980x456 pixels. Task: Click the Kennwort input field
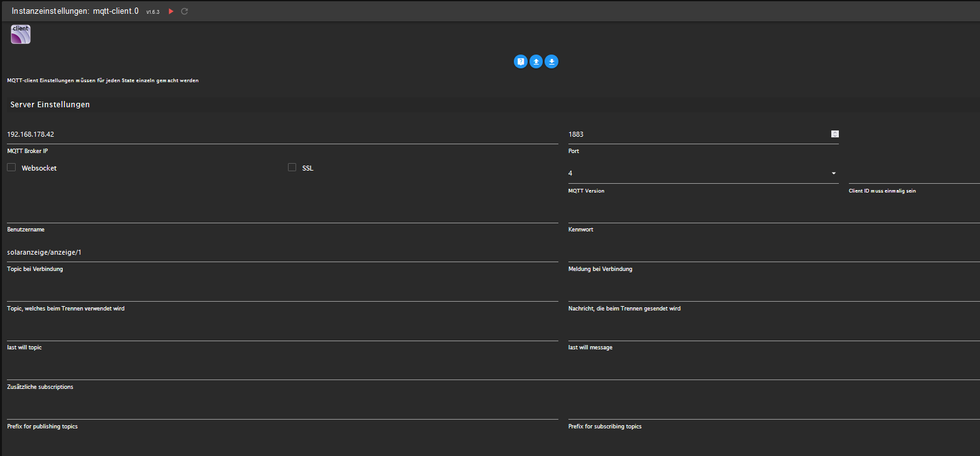pos(774,213)
